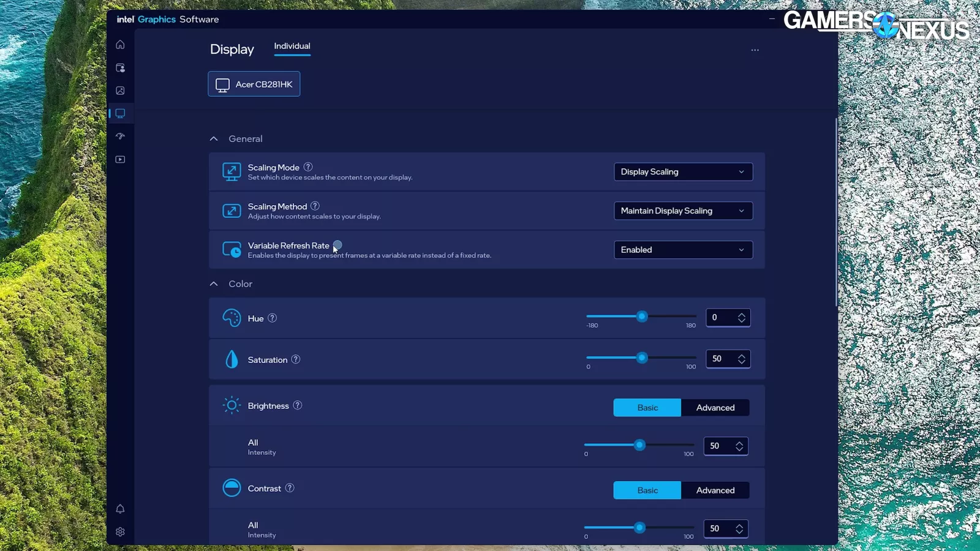Click the Saturation help icon
The width and height of the screenshot is (980, 551).
[x=296, y=359]
